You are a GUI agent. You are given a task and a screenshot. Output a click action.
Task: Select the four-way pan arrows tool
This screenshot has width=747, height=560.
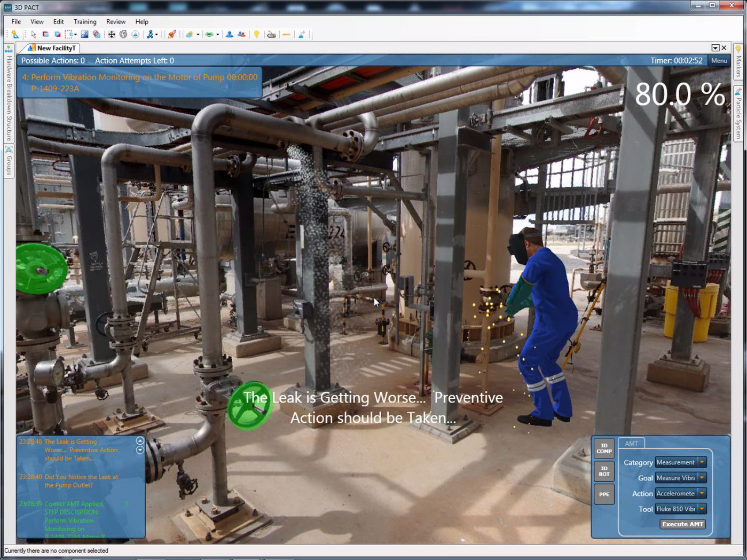(x=111, y=35)
